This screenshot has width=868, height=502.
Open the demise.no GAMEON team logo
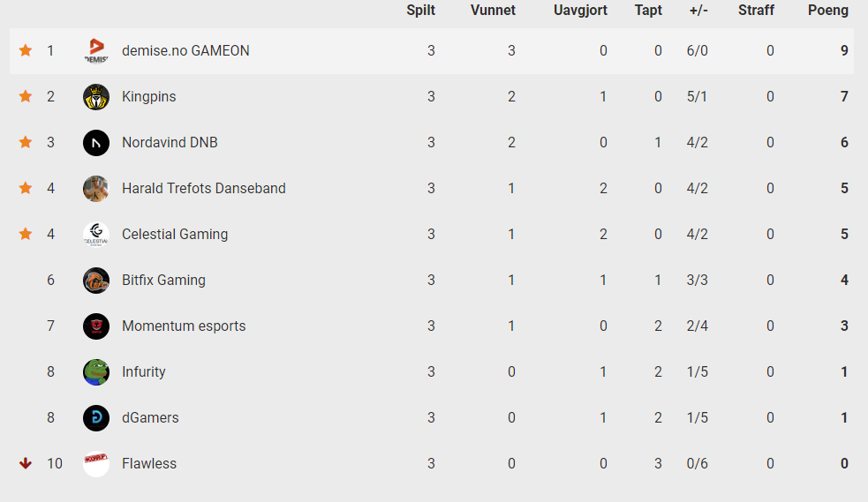point(96,51)
